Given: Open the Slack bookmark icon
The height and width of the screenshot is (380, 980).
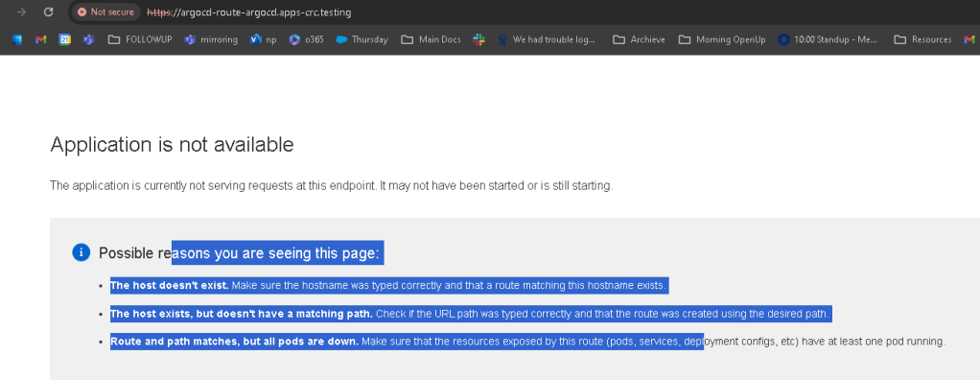Looking at the screenshot, I should pos(479,39).
